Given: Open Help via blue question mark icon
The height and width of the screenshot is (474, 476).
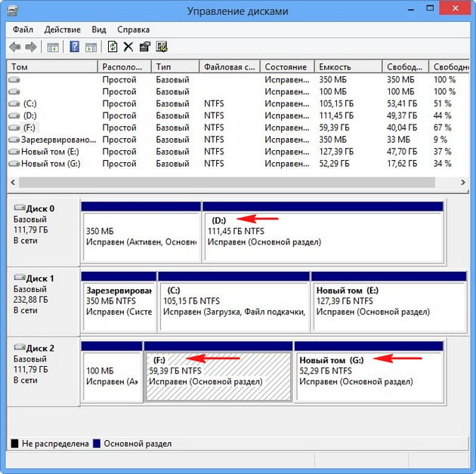Looking at the screenshot, I should (x=75, y=47).
